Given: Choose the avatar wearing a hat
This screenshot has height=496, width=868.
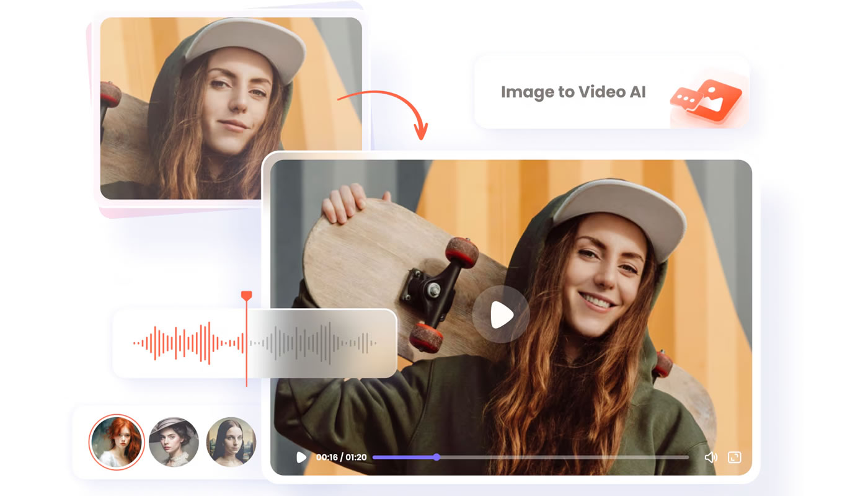Looking at the screenshot, I should pyautogui.click(x=174, y=441).
